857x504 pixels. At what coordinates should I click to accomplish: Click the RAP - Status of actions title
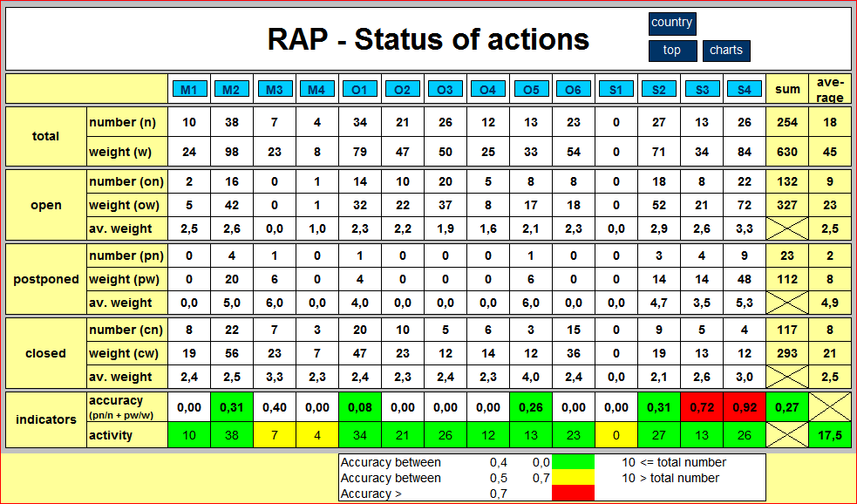(428, 38)
